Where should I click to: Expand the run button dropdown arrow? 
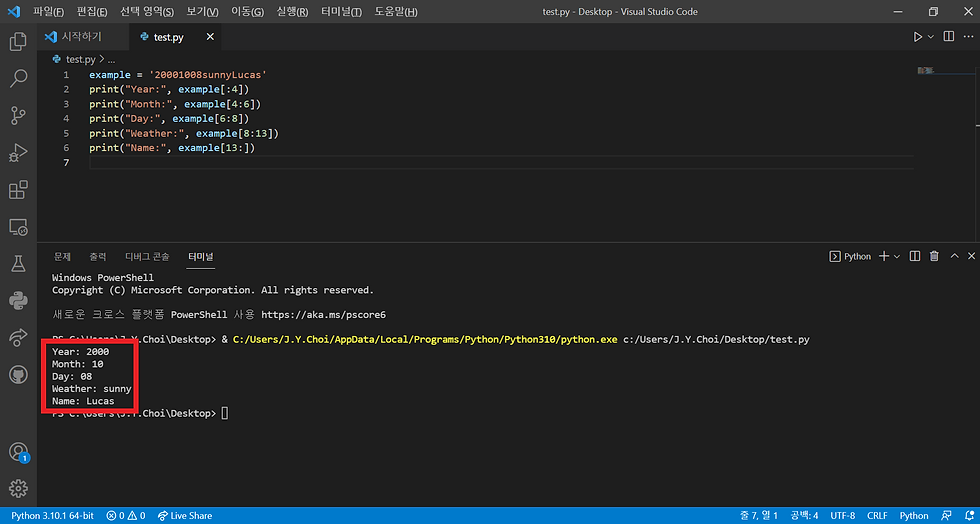(931, 37)
